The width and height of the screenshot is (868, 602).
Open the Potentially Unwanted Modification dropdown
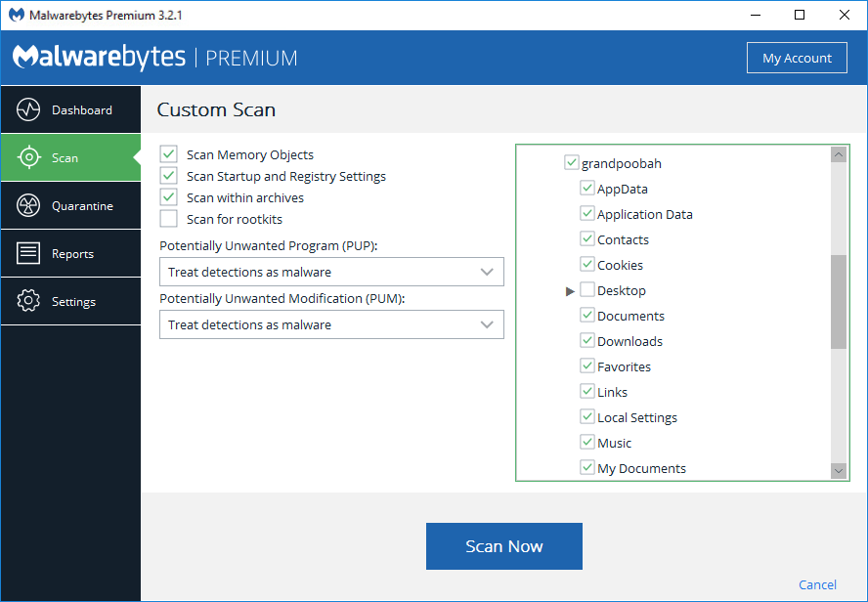(331, 324)
